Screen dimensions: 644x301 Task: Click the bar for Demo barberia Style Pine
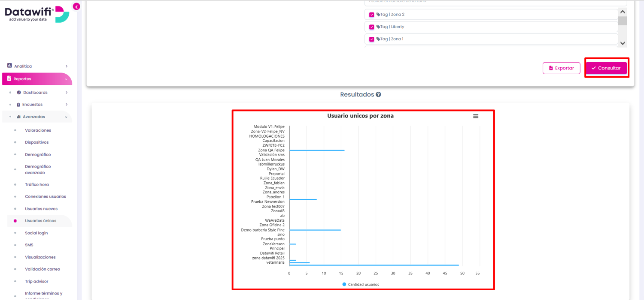point(315,230)
